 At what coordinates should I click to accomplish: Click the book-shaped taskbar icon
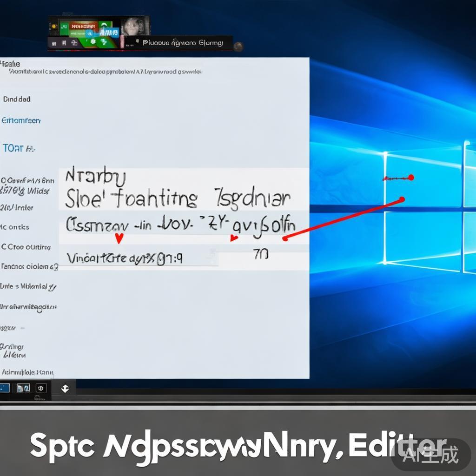(23, 388)
